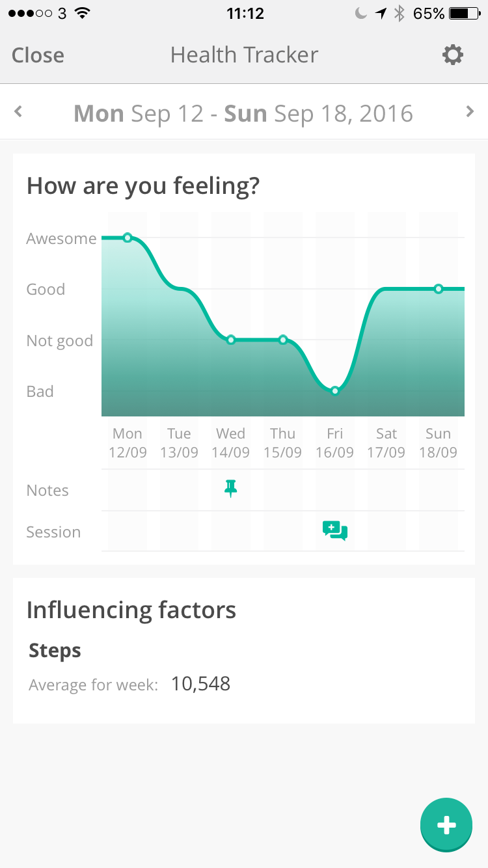The height and width of the screenshot is (868, 488).
Task: Select Friday's Bad mood data point
Action: pos(334,391)
